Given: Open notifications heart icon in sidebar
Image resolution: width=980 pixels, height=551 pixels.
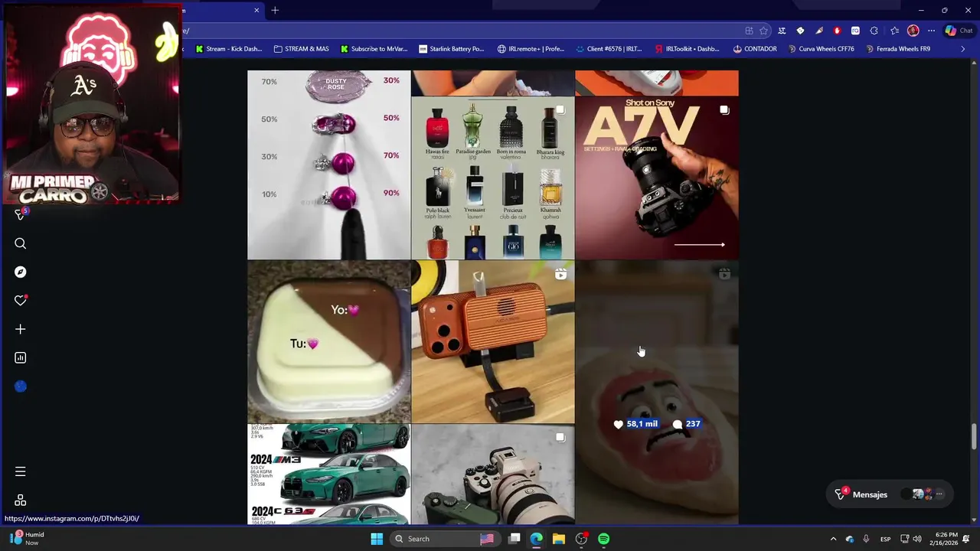Looking at the screenshot, I should click(21, 301).
